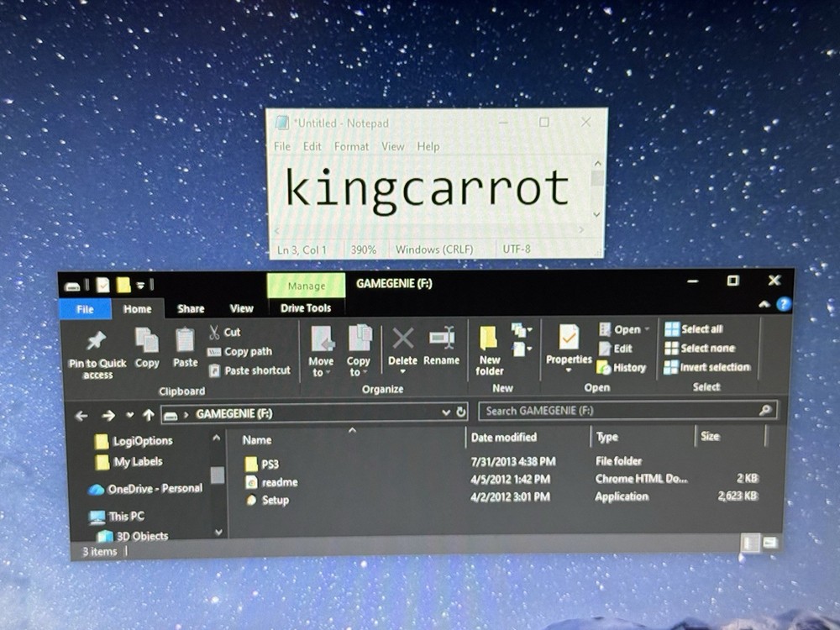Click Paste shortcut in the ribbon
This screenshot has height=630, width=840.
(249, 370)
